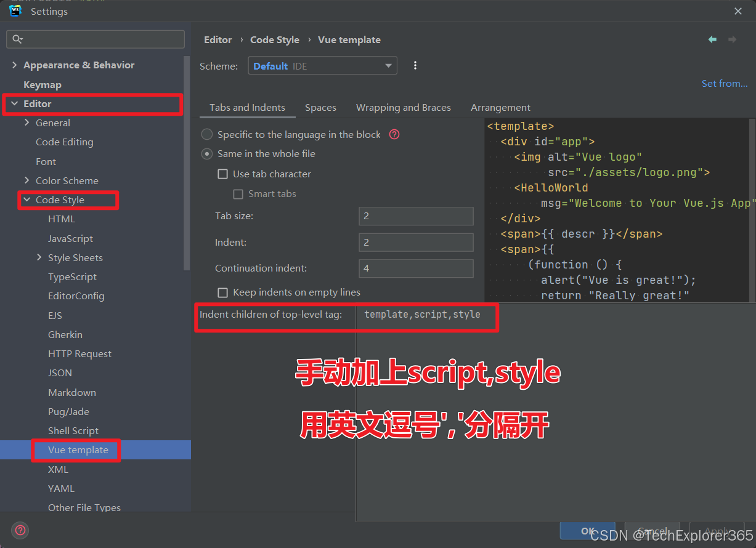Click the Continuation indent field
The image size is (756, 548).
pos(416,268)
